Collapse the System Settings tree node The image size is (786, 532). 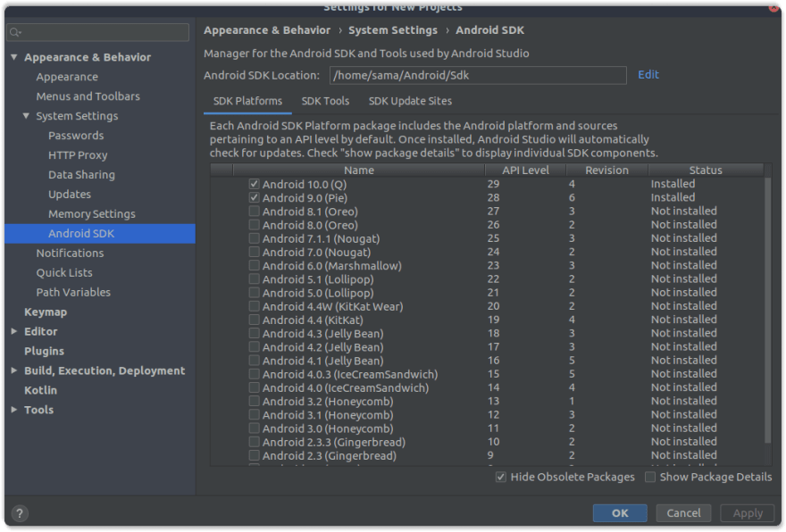click(x=26, y=116)
